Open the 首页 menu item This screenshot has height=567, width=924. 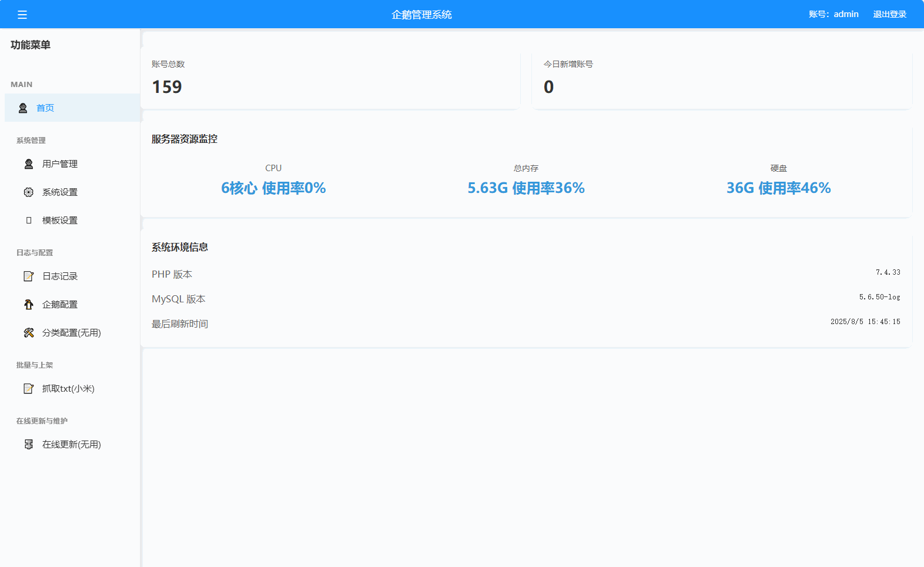tap(45, 108)
